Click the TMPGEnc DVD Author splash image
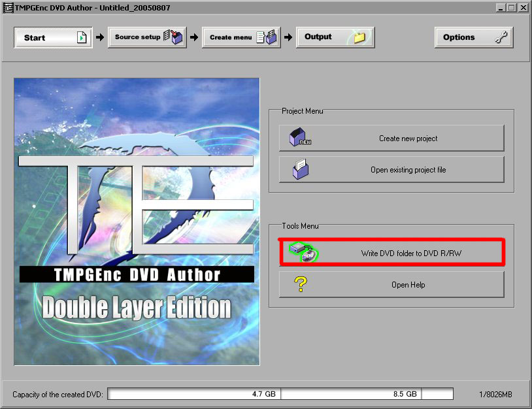532x409 pixels. point(137,221)
